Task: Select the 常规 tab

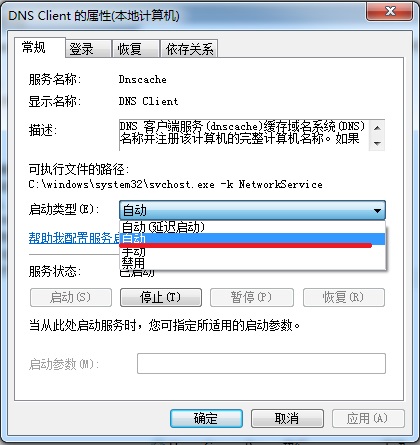Action: coord(40,48)
